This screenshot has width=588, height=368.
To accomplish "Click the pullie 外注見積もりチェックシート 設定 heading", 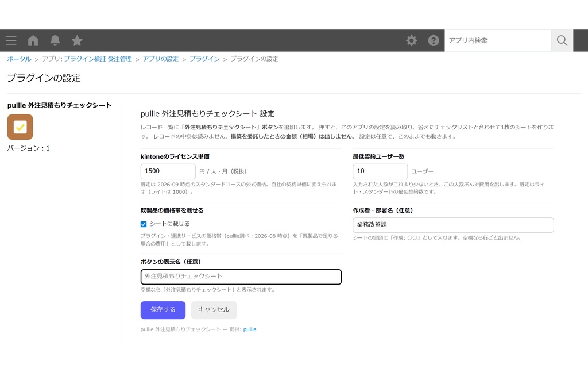I will coord(207,114).
